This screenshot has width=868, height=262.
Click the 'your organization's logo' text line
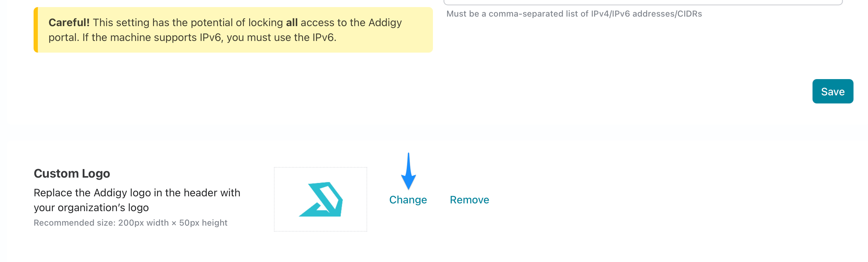pos(91,208)
